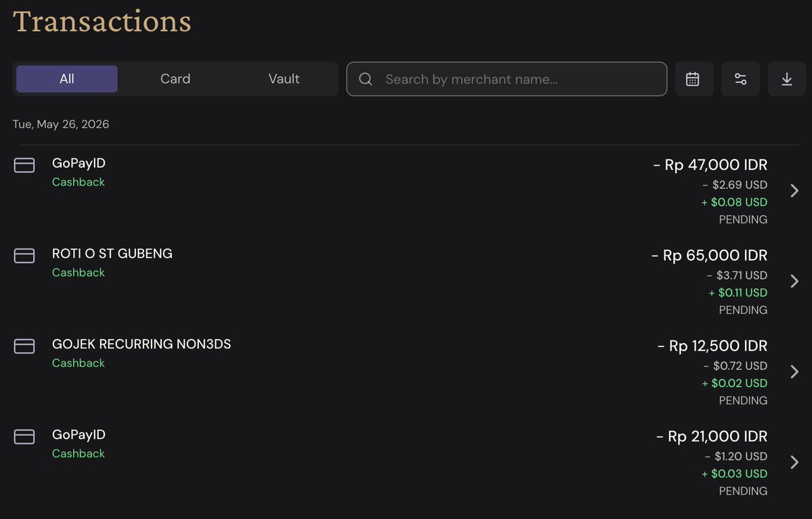Viewport: 812px width, 519px height.
Task: Click PENDING status on Rp 65,000 row
Action: 743,311
